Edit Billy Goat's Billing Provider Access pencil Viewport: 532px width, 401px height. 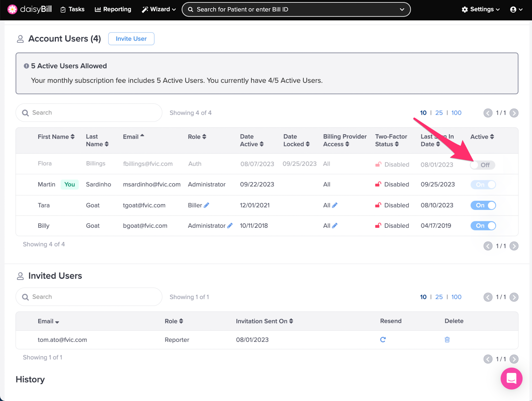335,225
